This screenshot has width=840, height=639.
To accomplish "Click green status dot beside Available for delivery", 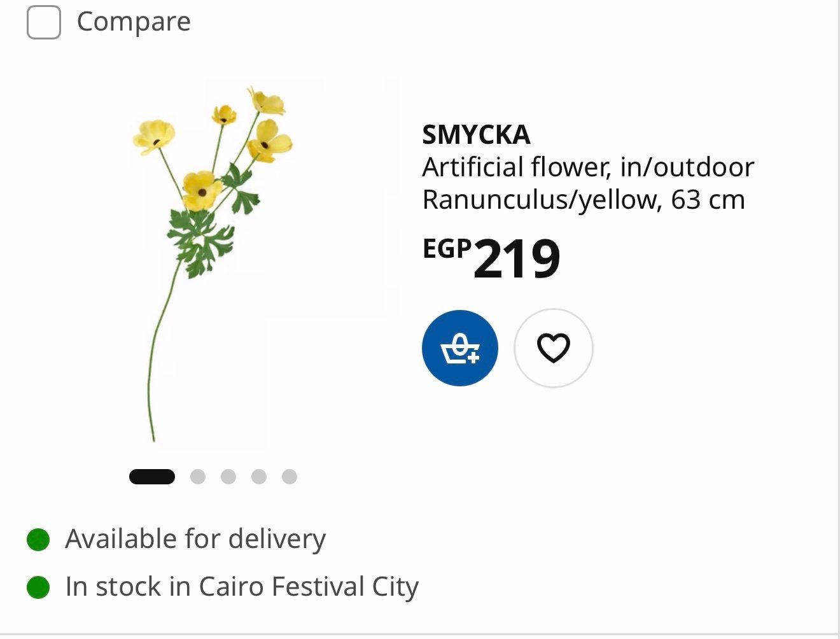I will point(38,540).
